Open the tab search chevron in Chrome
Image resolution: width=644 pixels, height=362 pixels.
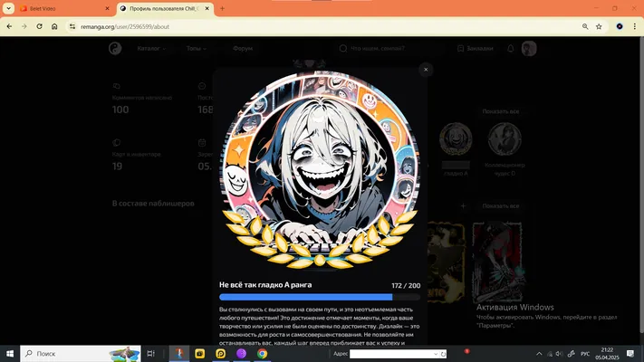pyautogui.click(x=8, y=8)
